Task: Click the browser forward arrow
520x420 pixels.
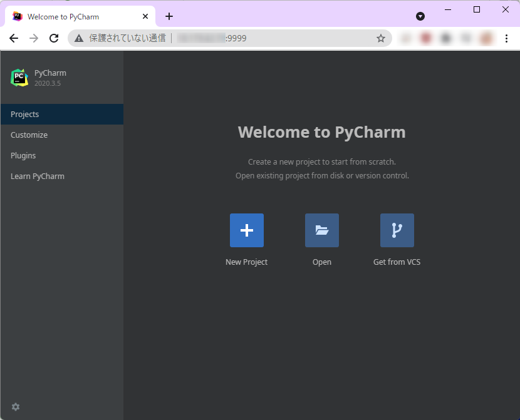Action: (34, 38)
